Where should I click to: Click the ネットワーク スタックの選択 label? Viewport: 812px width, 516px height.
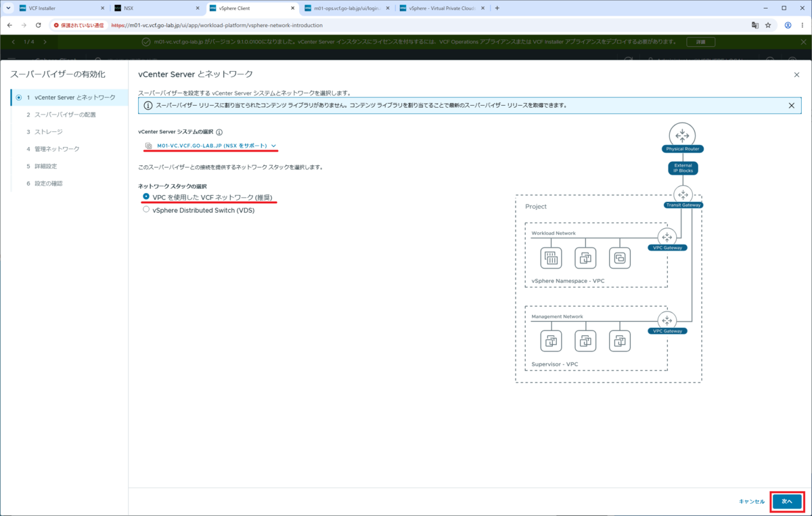(x=173, y=186)
